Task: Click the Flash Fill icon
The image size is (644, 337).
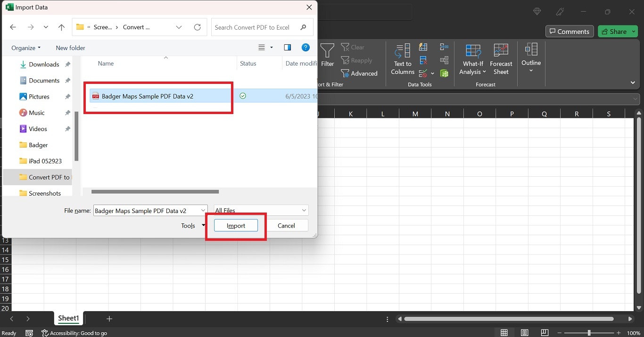Action: click(423, 47)
